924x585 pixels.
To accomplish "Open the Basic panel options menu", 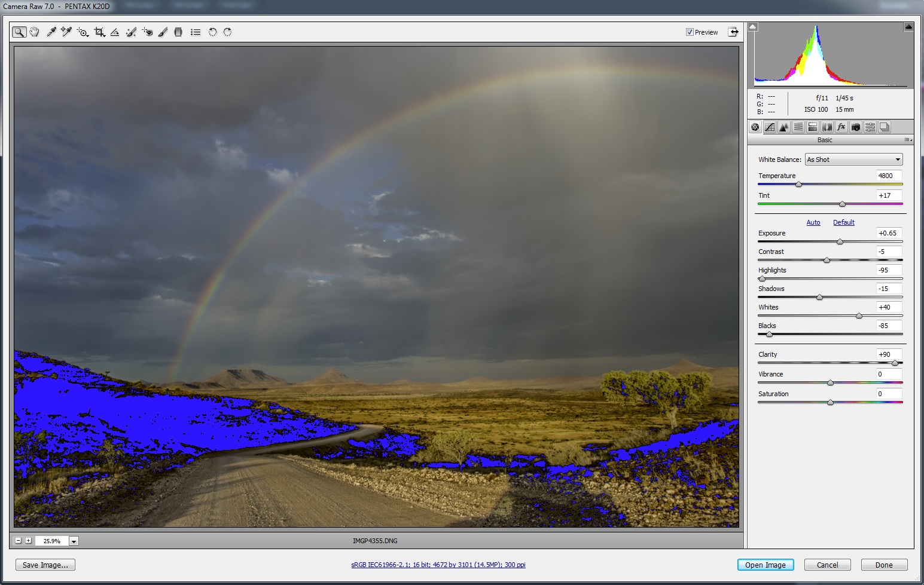I will point(908,140).
